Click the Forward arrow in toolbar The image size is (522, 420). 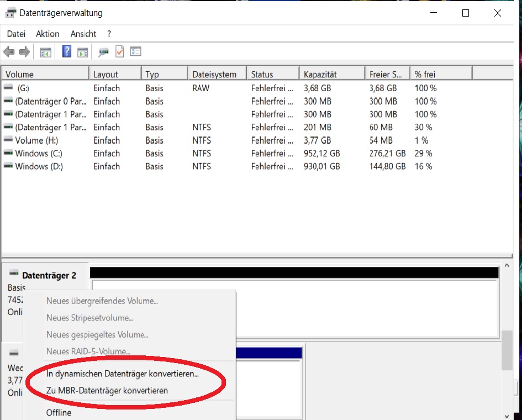coord(25,51)
